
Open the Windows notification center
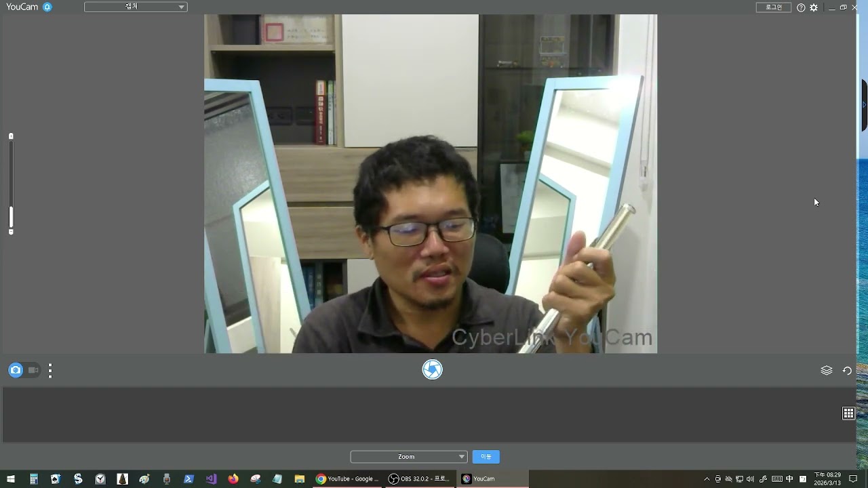click(x=854, y=479)
